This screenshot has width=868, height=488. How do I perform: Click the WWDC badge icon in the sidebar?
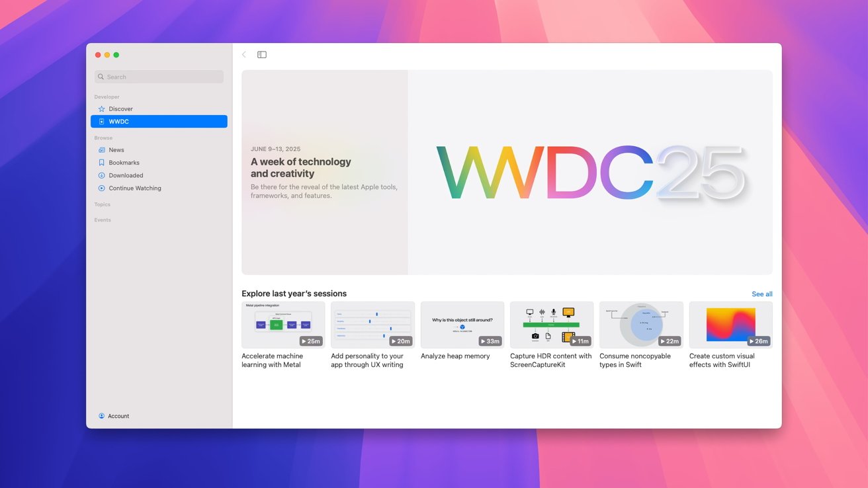click(101, 122)
